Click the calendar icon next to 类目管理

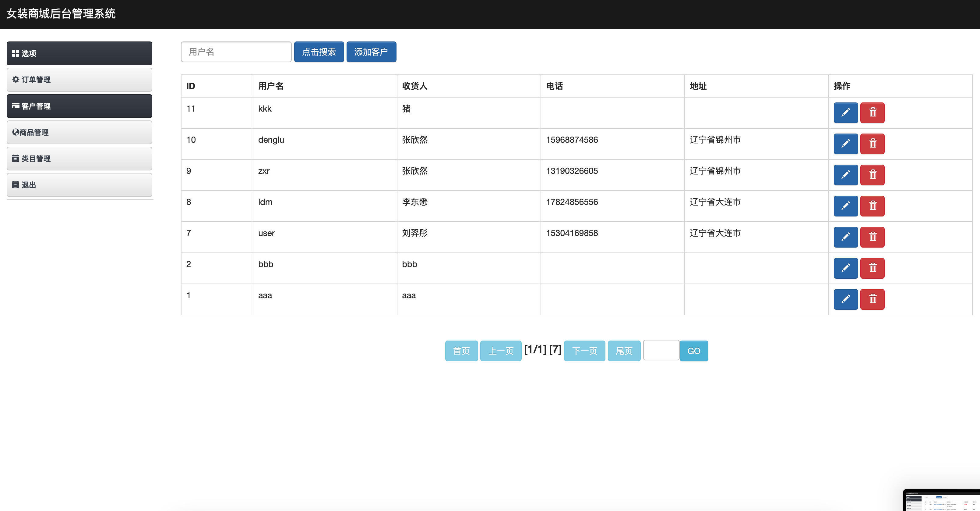[x=15, y=159]
